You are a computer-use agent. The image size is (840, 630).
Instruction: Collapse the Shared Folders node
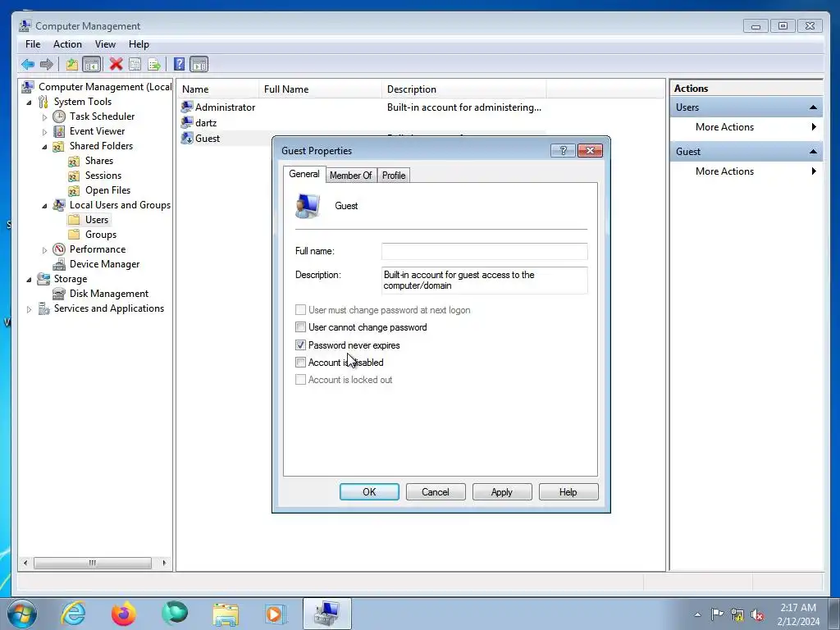[44, 147]
